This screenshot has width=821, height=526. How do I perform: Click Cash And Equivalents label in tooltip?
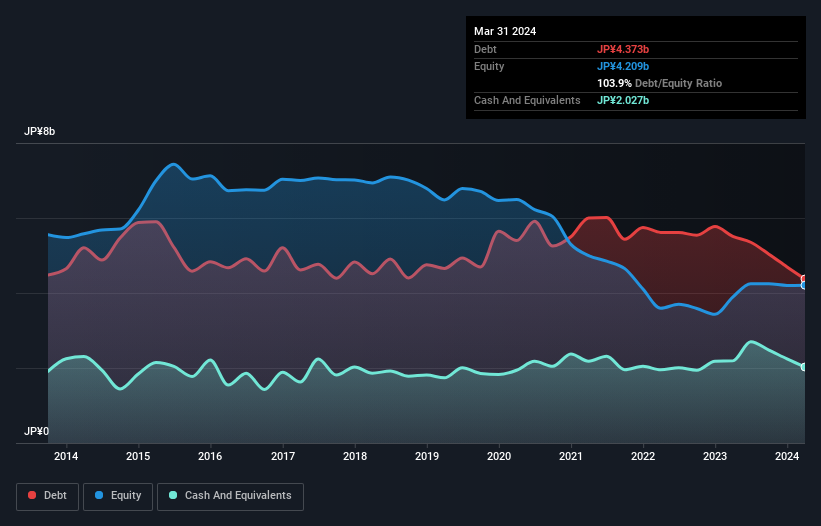[x=527, y=100]
